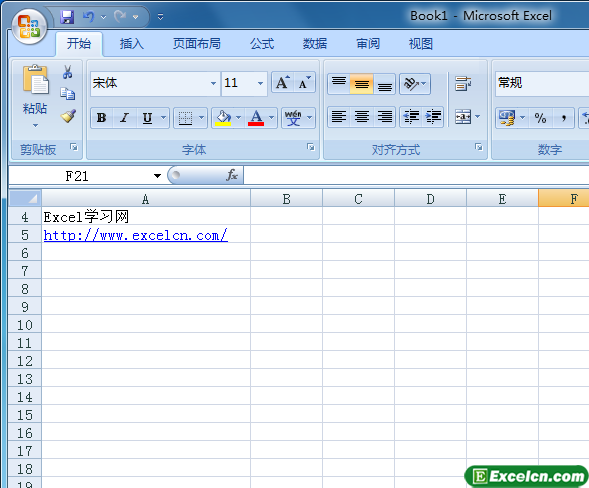Open the http://www.excelcn.com/ hyperlink
Image resolution: width=589 pixels, height=488 pixels.
pyautogui.click(x=136, y=236)
